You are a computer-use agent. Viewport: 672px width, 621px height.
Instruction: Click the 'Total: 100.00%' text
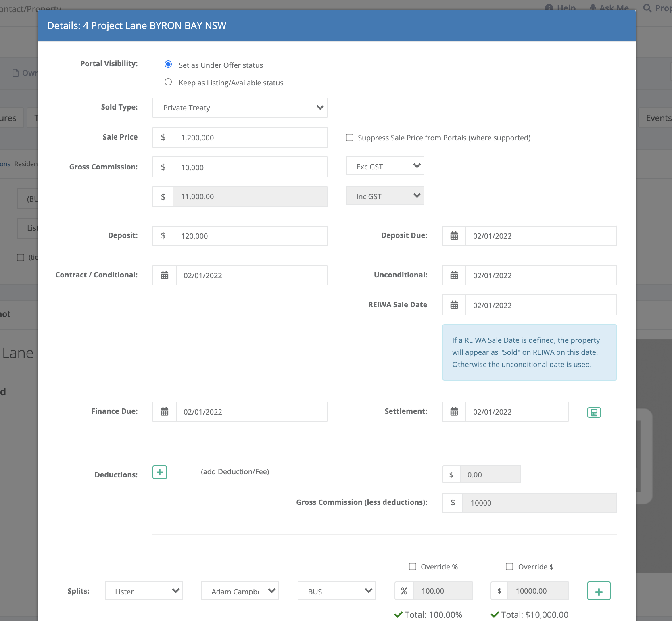pyautogui.click(x=433, y=615)
